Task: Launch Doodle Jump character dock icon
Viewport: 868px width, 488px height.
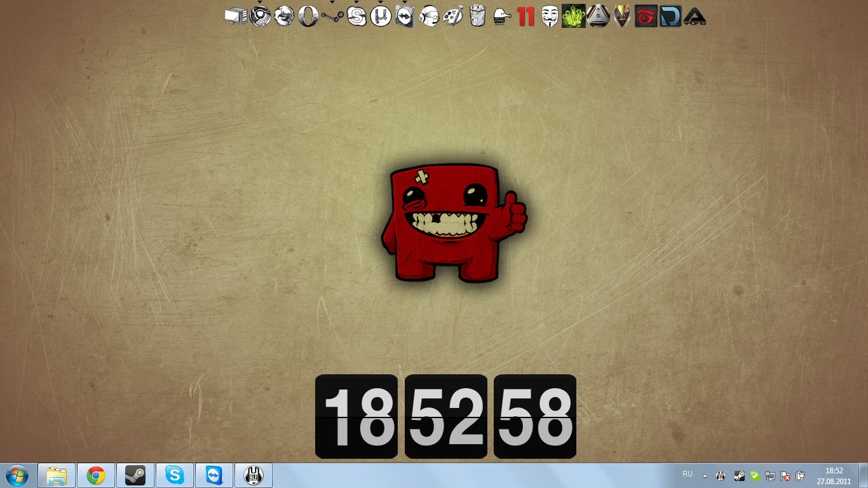Action: [501, 16]
